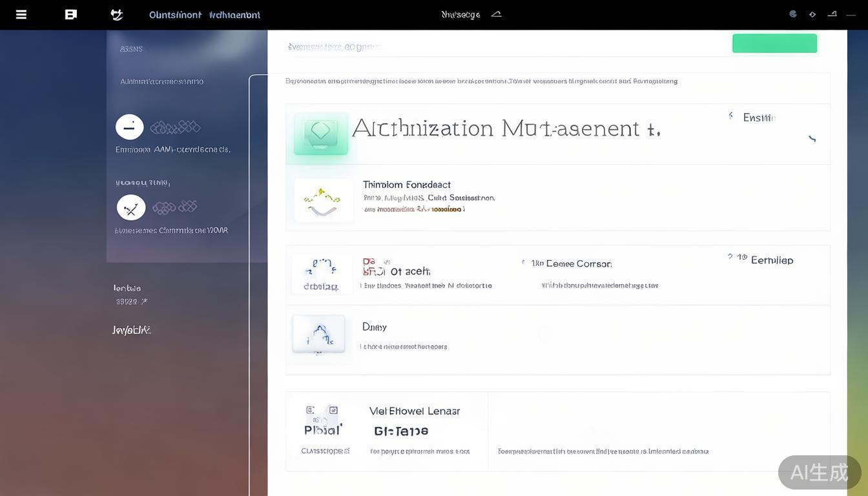Open the hamburger menu in top bar
The width and height of the screenshot is (868, 496).
pos(21,14)
